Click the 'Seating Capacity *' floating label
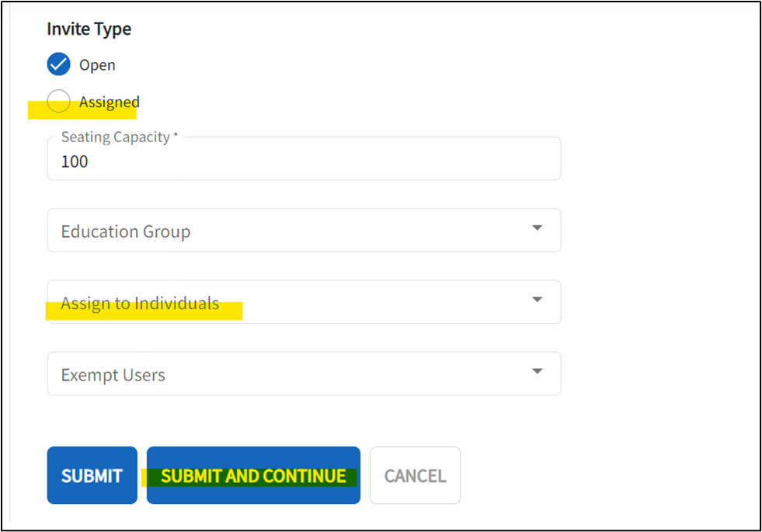Viewport: 762px width, 532px height. pyautogui.click(x=120, y=137)
